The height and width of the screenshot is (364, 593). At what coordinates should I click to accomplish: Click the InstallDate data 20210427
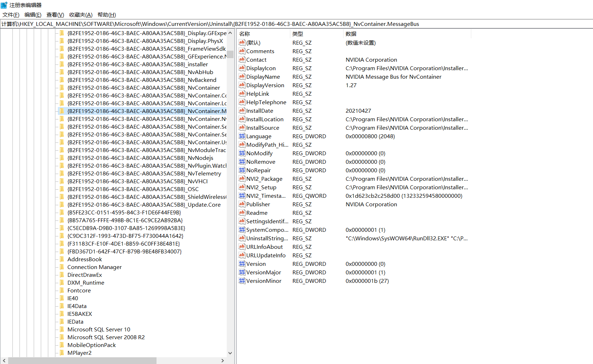coord(358,111)
